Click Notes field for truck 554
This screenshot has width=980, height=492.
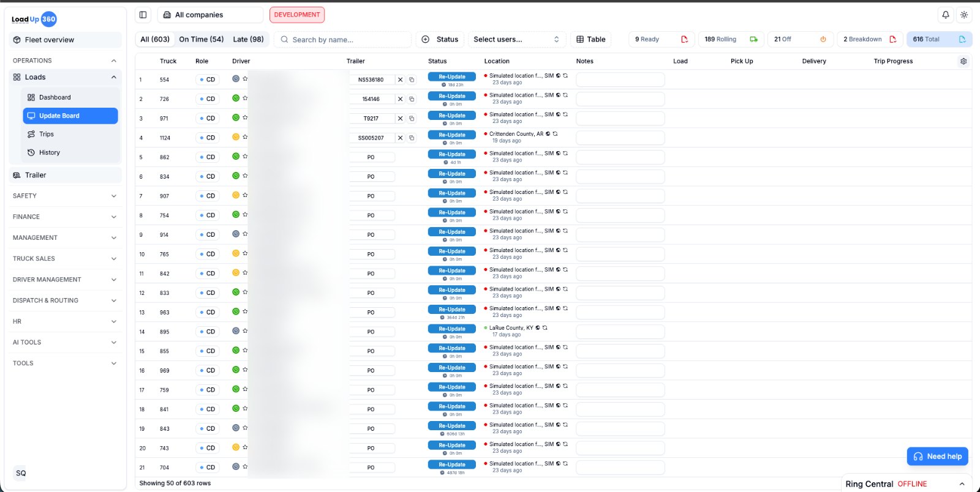[x=620, y=80]
